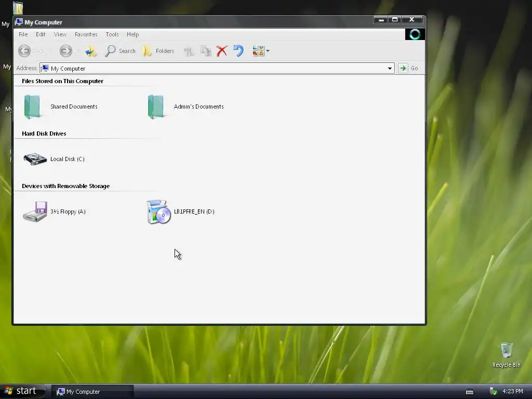Click the LB1PFRE_EN (D:) label

click(194, 211)
